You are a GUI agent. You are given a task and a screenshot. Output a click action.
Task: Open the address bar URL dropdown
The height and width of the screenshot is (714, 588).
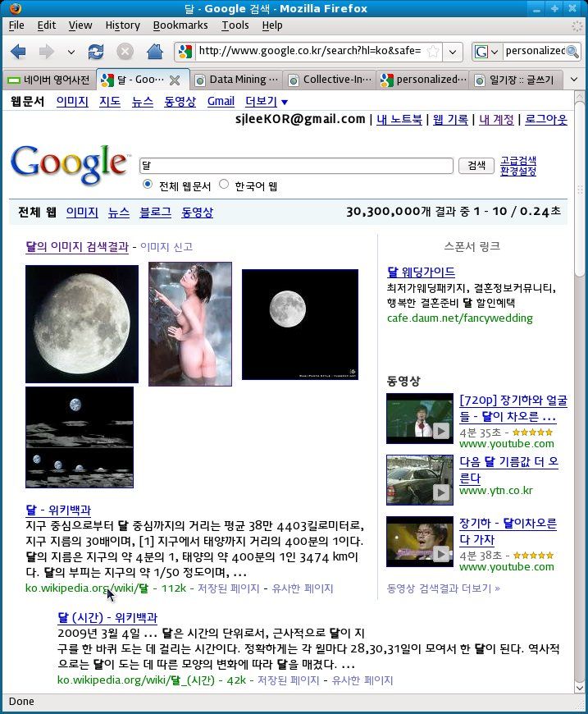tap(453, 52)
